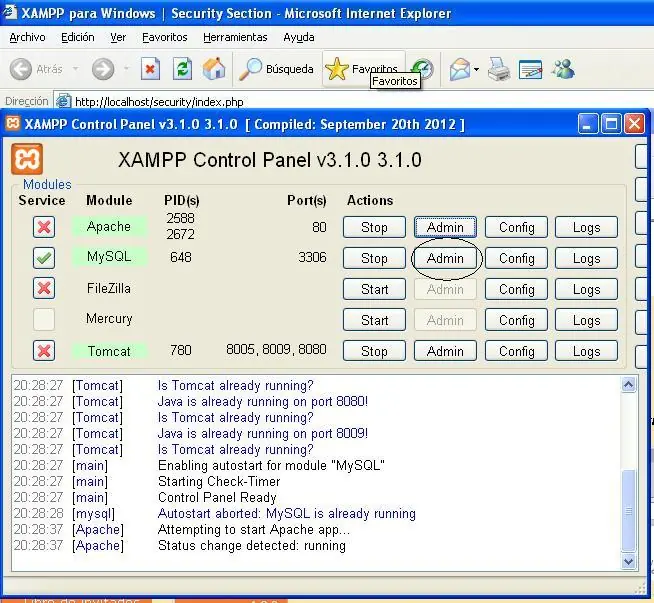Start the FileZilla module
Screen dimensions: 654x603
(374, 289)
